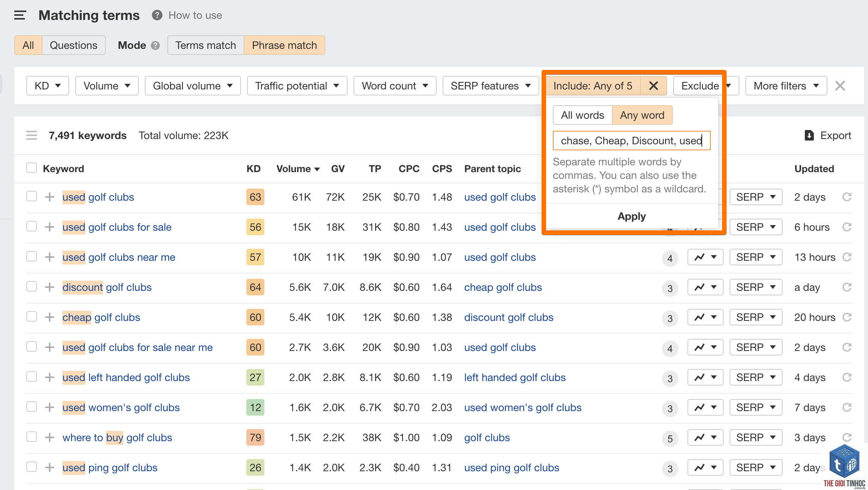
Task: Add 'used left handed golf clubs' plus icon
Action: tap(50, 377)
